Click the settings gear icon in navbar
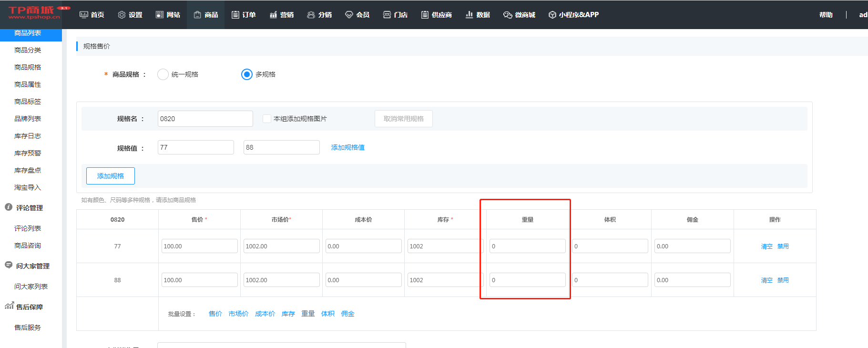 pos(122,15)
